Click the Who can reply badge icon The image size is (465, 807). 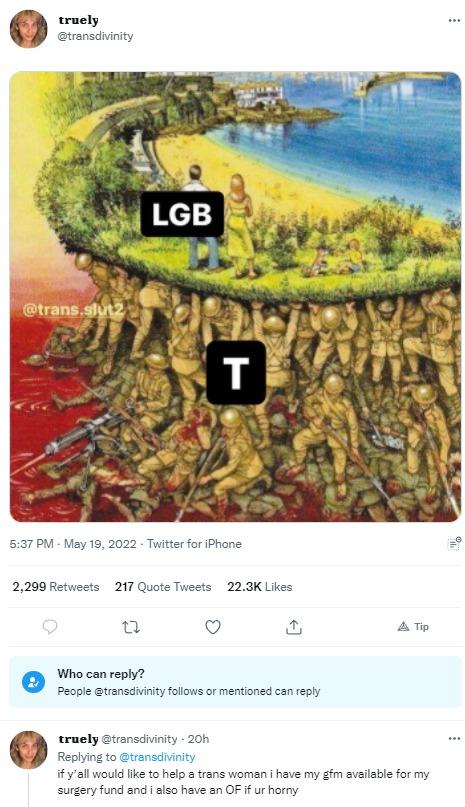pos(33,682)
